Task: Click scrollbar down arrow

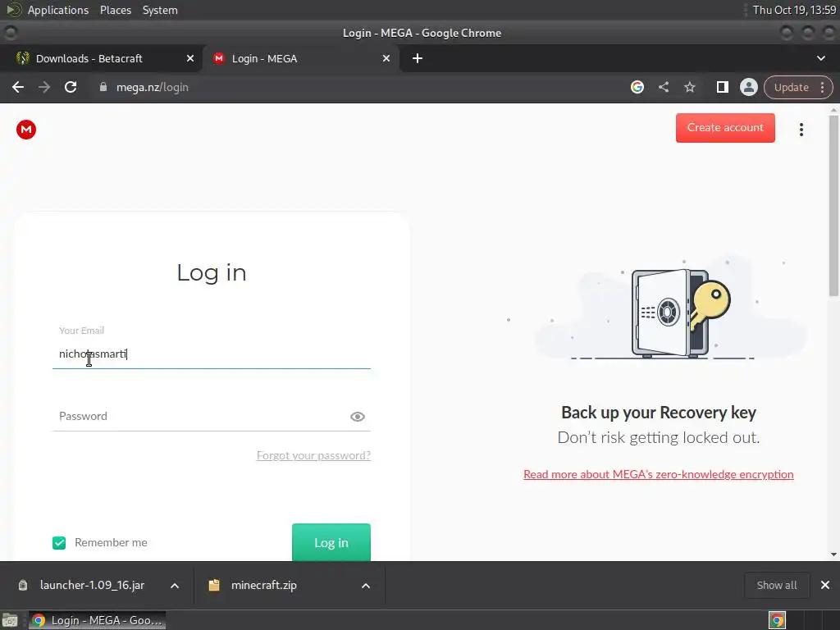Action: click(x=833, y=555)
